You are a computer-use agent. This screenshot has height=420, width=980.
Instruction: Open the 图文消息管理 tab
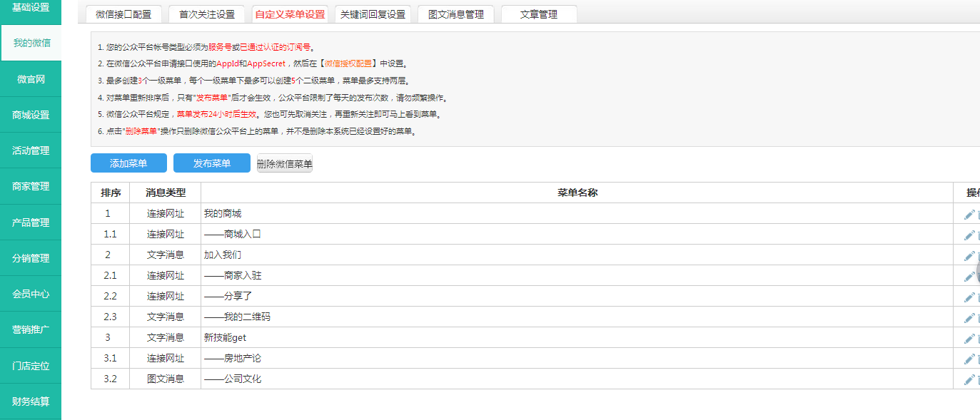[455, 14]
